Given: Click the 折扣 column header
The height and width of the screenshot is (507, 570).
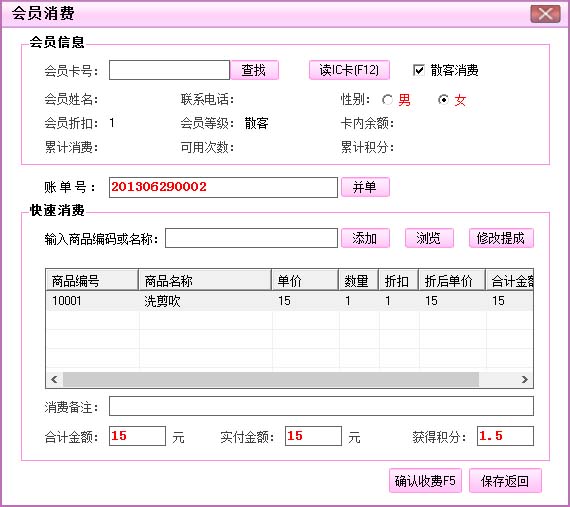Looking at the screenshot, I should pyautogui.click(x=399, y=280).
